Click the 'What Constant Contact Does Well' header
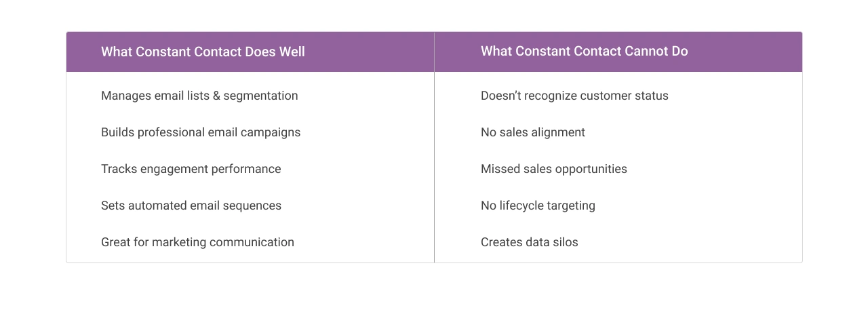Viewport: 868px width, 310px height. (203, 52)
